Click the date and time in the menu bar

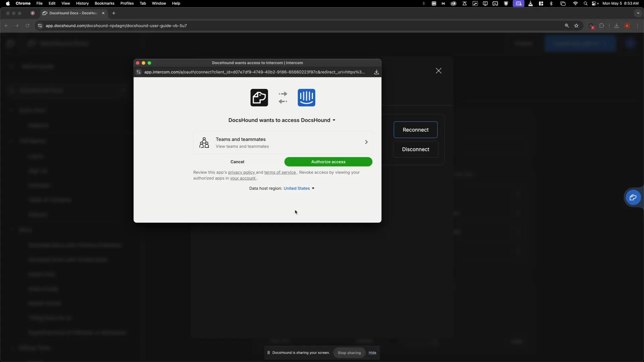[621, 3]
